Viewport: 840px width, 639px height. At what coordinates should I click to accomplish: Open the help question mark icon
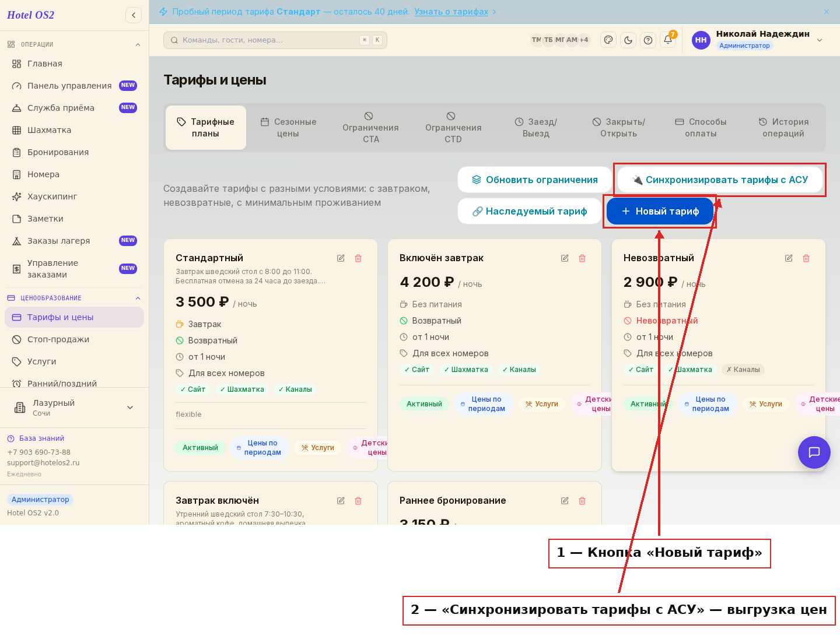click(648, 40)
